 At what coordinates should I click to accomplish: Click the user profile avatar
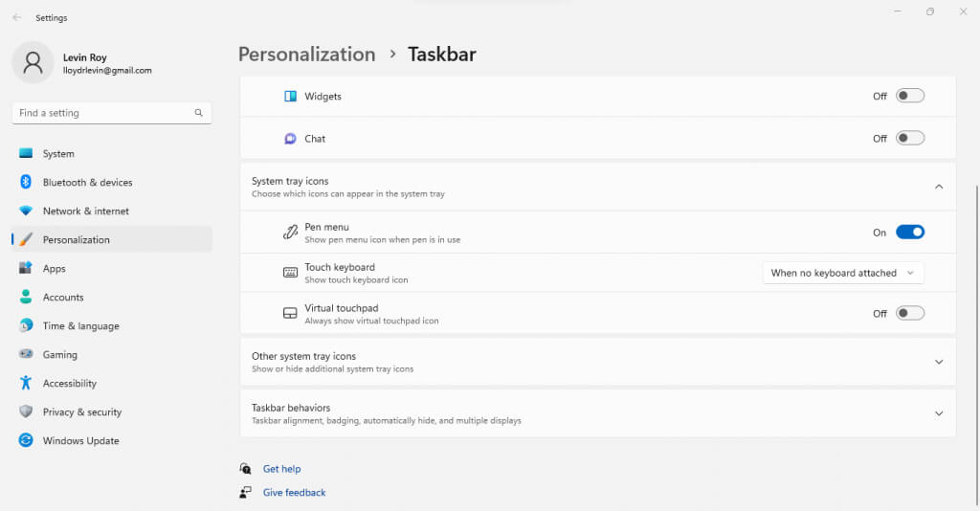click(x=33, y=63)
